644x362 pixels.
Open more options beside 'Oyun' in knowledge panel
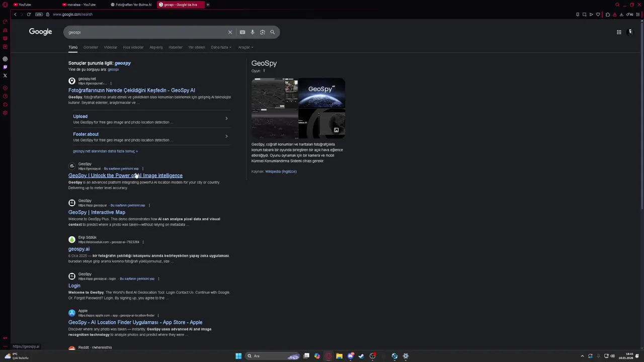click(x=264, y=71)
